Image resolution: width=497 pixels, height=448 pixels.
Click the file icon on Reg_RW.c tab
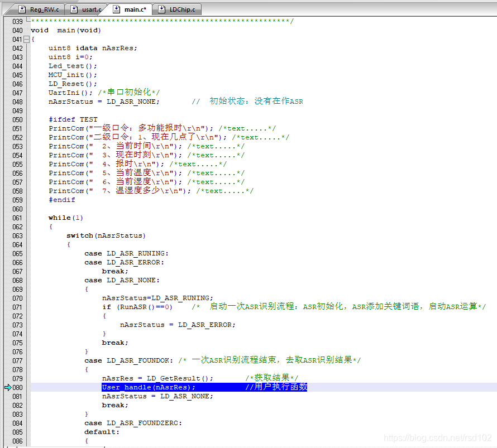[22, 9]
